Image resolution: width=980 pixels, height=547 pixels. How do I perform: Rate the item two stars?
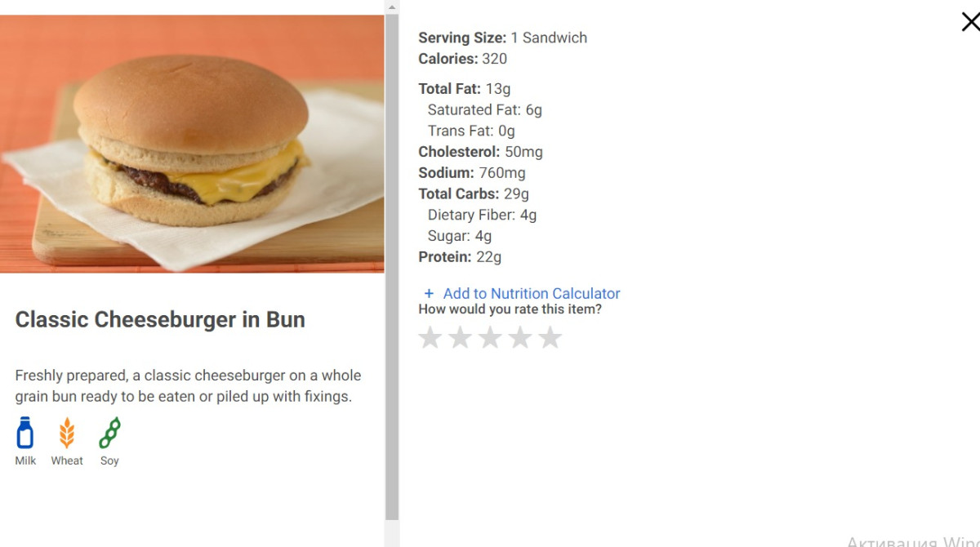click(461, 337)
